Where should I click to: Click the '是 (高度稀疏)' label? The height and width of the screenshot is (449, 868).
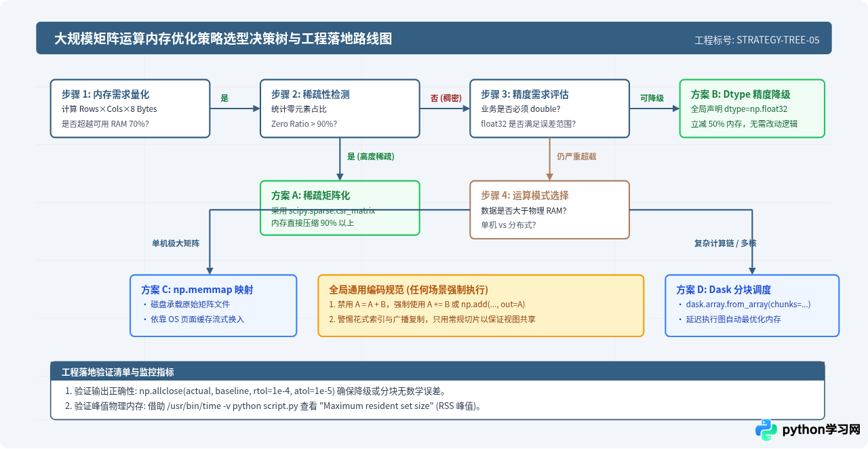[370, 156]
